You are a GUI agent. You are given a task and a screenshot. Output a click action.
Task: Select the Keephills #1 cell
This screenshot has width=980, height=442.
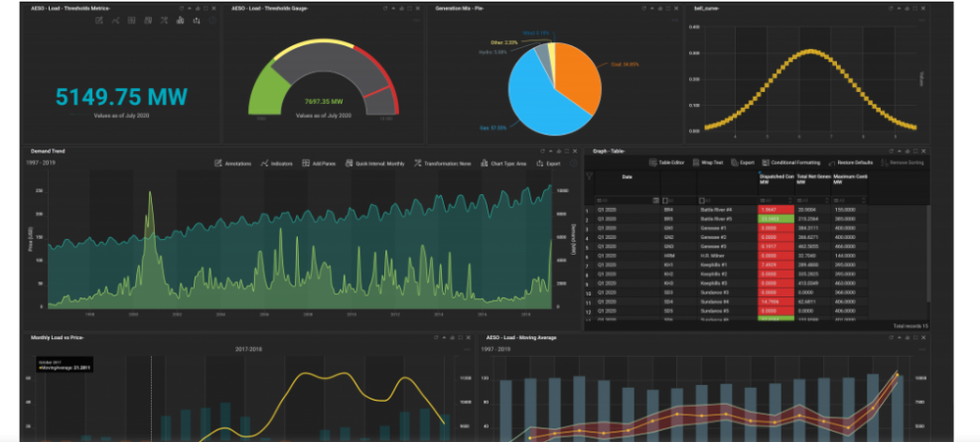pos(727,265)
